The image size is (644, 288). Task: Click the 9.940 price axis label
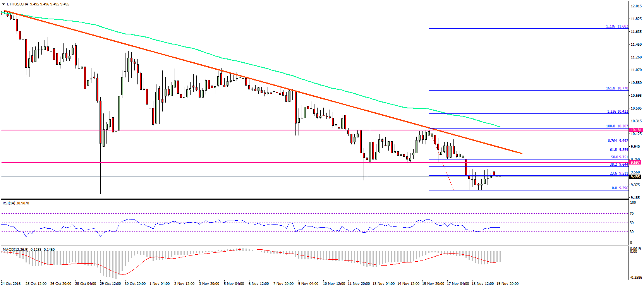[x=635, y=147]
